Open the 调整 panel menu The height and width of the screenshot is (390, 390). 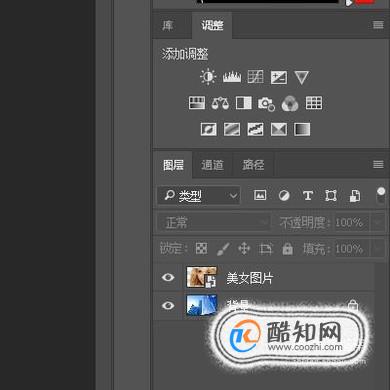tap(378, 25)
